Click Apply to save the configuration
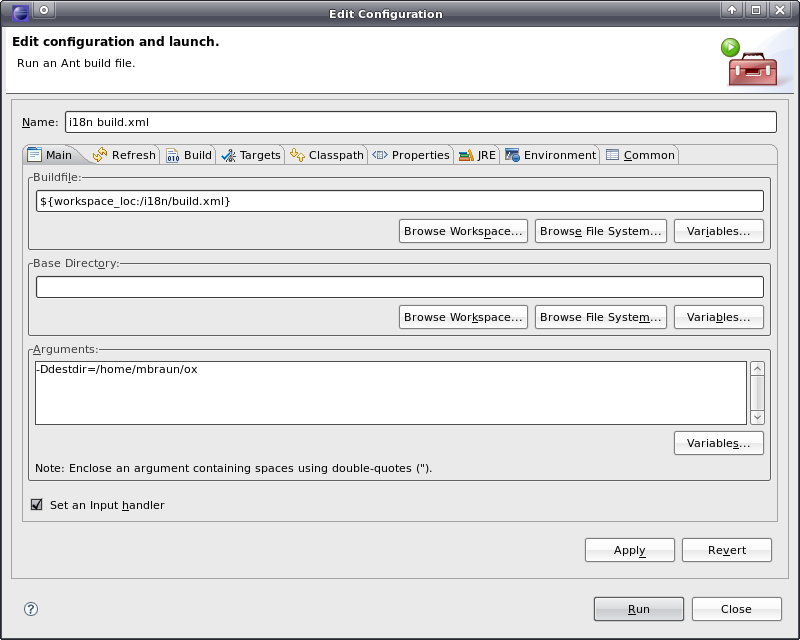Screen dimensions: 800x640 (630, 550)
